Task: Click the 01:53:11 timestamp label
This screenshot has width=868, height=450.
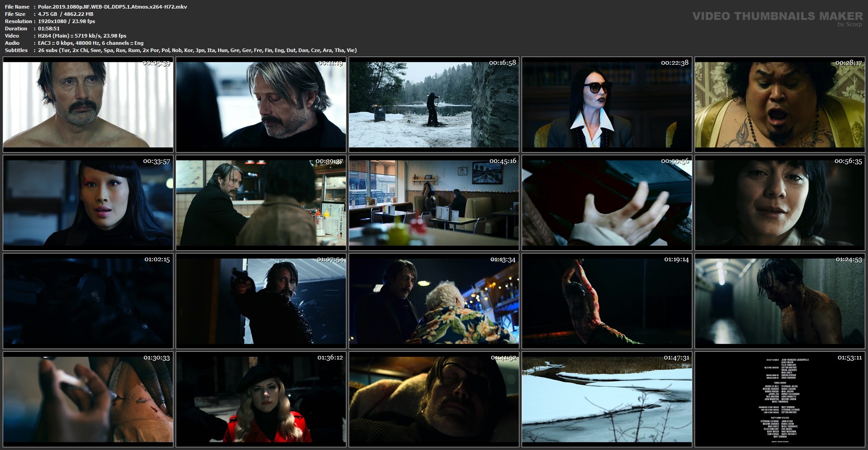Action: (849, 358)
